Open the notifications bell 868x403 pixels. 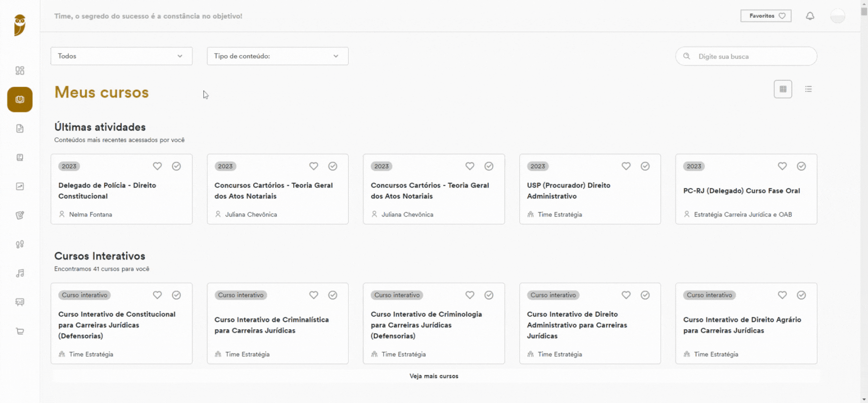[x=810, y=16]
